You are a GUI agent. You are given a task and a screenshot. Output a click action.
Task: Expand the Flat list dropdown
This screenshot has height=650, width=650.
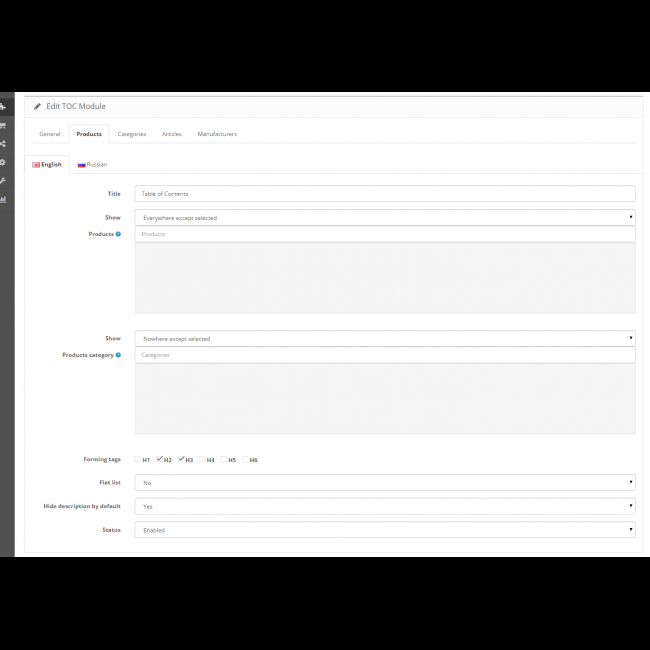pos(385,483)
